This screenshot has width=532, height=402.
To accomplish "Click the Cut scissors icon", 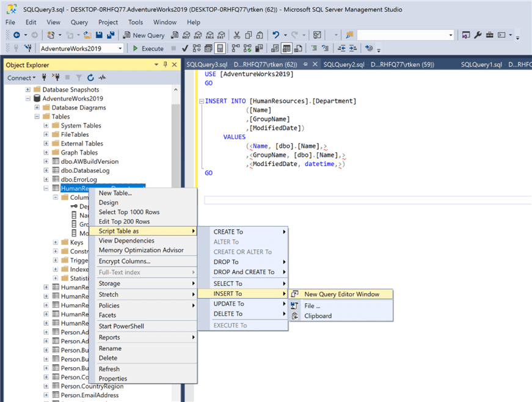I will (x=237, y=35).
